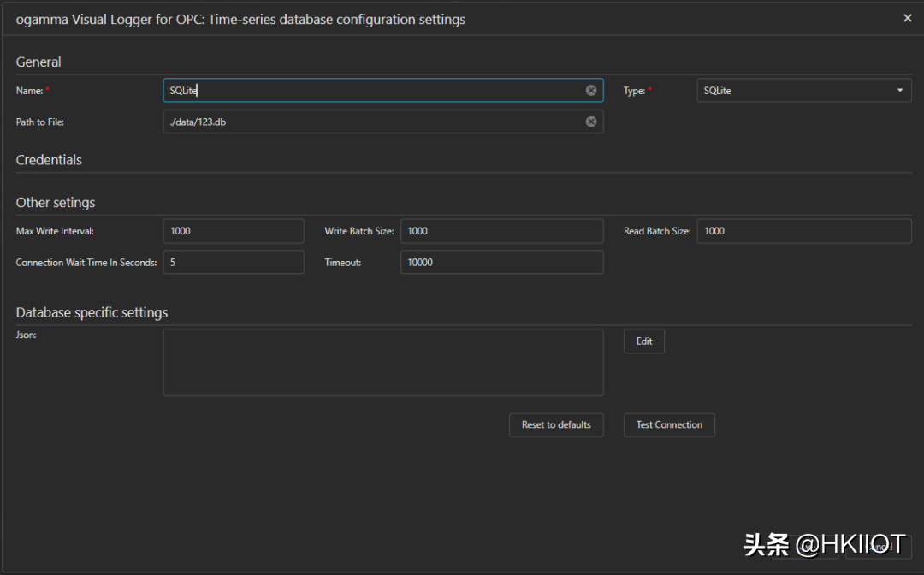Close the configuration settings dialog
Viewport: 924px width, 575px height.
coord(908,18)
